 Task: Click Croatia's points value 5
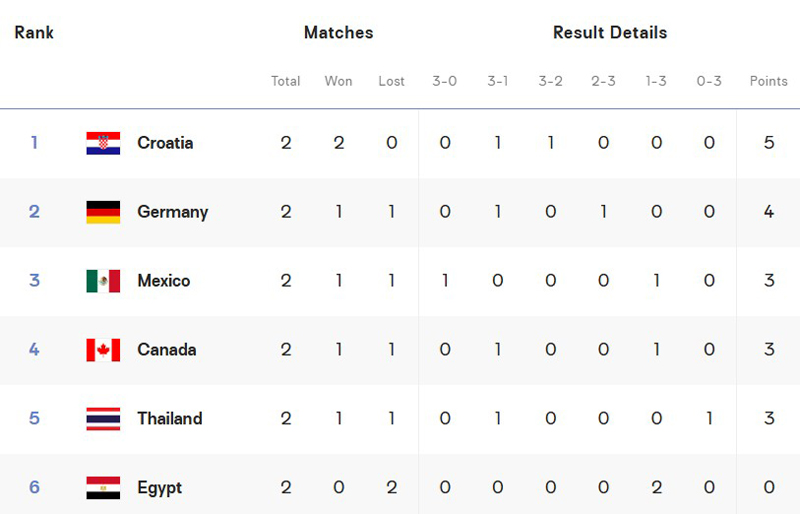[x=769, y=143]
